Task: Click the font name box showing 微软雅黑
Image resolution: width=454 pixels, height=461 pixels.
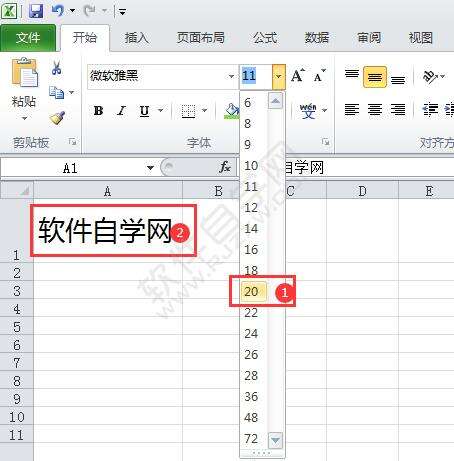Action: pyautogui.click(x=157, y=77)
